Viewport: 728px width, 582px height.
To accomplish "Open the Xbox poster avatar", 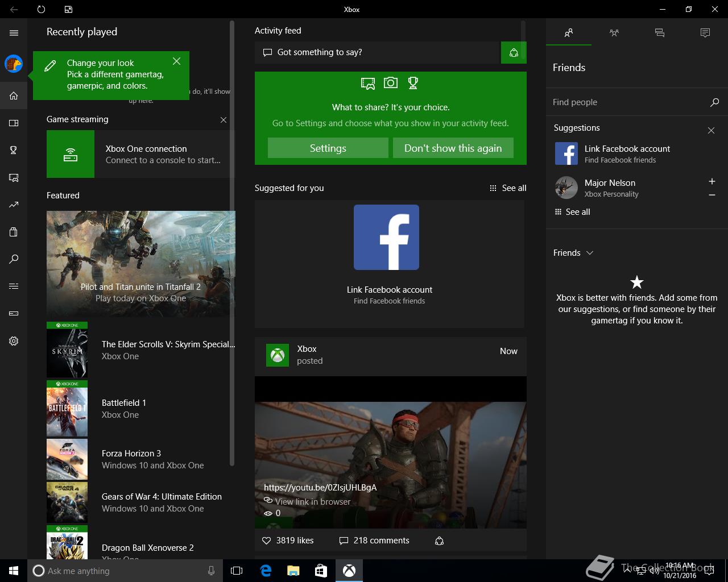I will coord(278,355).
